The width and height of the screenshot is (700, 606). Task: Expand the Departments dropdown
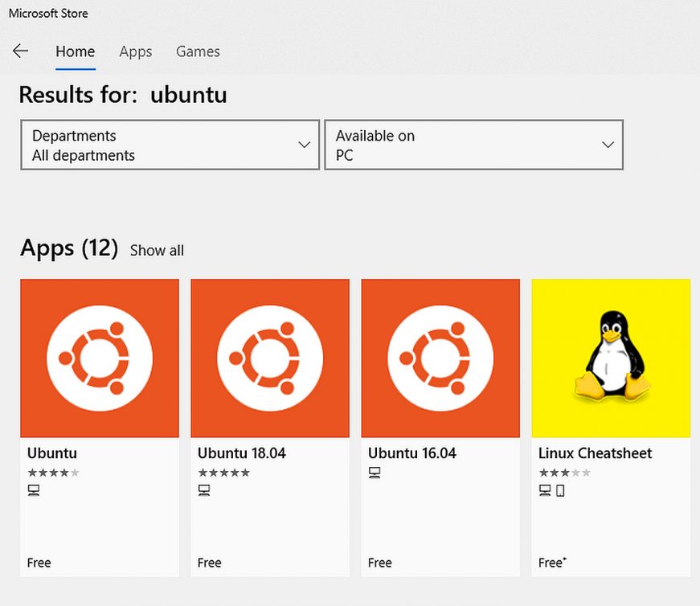(x=170, y=145)
